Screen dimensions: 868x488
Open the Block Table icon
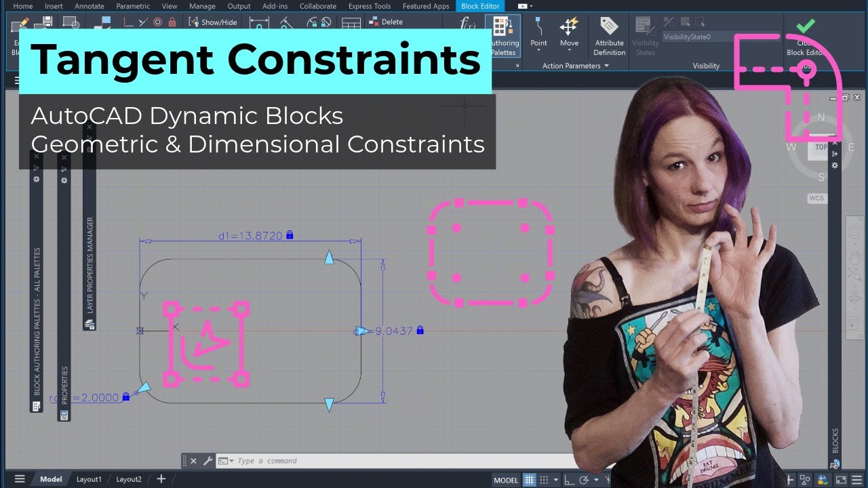tap(351, 24)
